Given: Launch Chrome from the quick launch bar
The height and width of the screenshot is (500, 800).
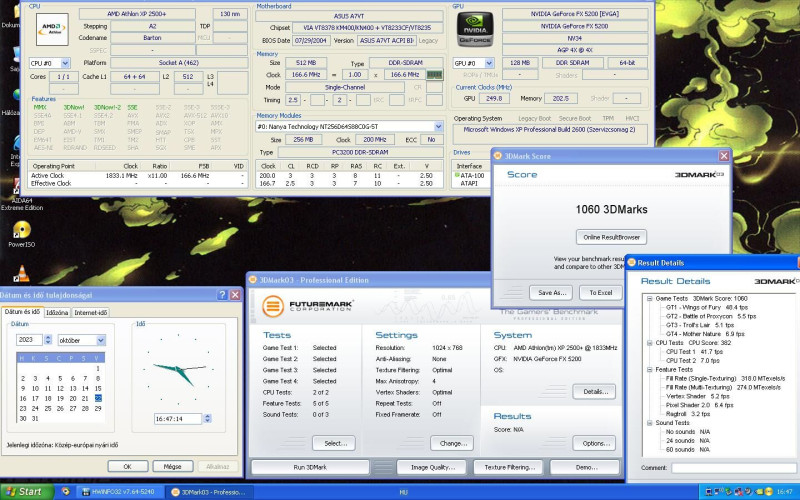Looking at the screenshot, I should (65, 492).
